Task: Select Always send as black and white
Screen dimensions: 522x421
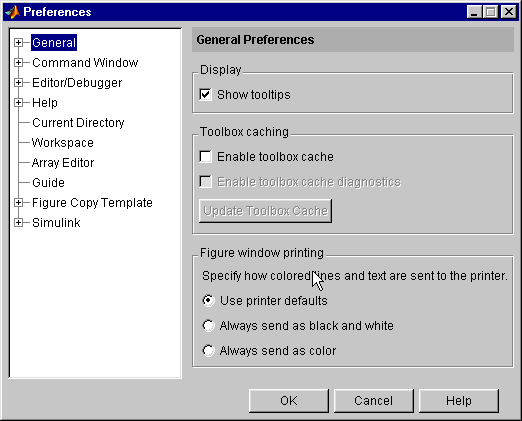Action: (x=208, y=326)
